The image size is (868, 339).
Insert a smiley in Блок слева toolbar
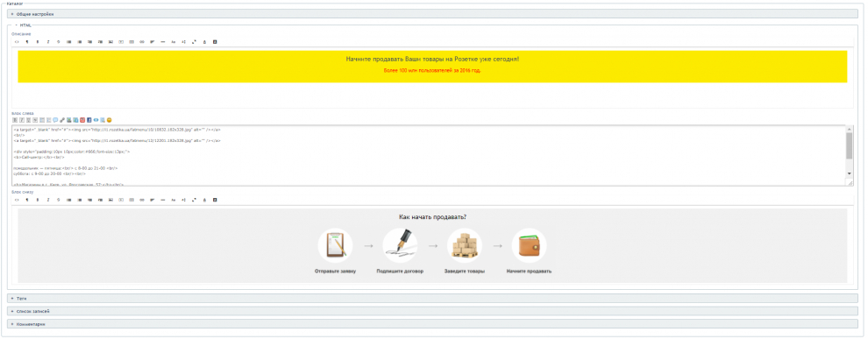coord(109,120)
